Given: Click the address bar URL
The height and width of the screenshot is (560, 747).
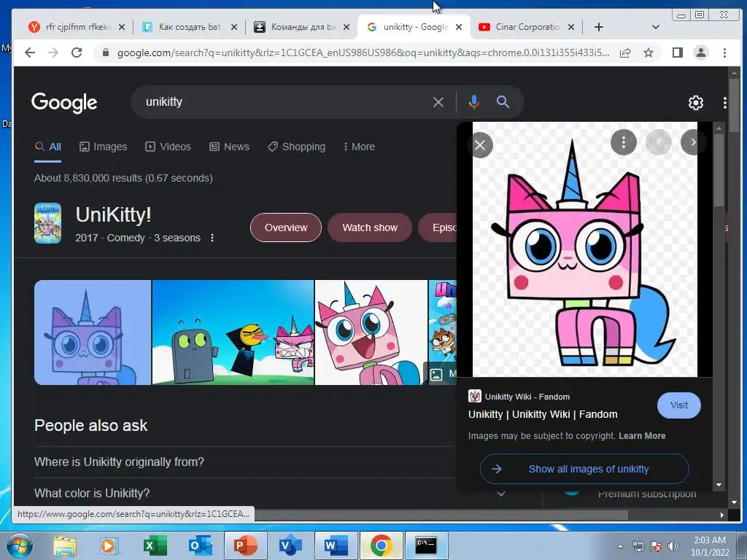Looking at the screenshot, I should (x=363, y=52).
